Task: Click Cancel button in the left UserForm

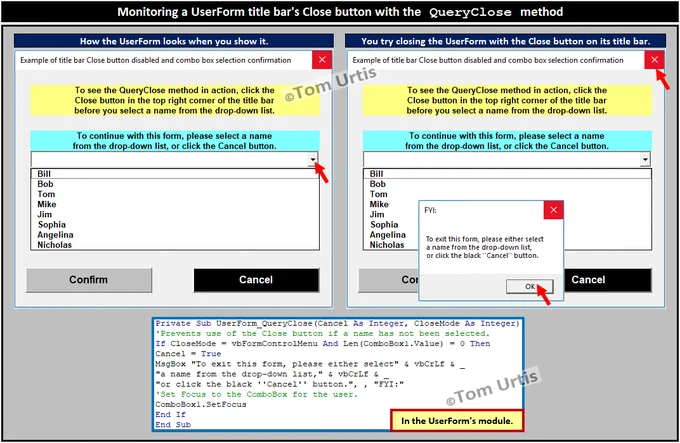Action: click(256, 280)
